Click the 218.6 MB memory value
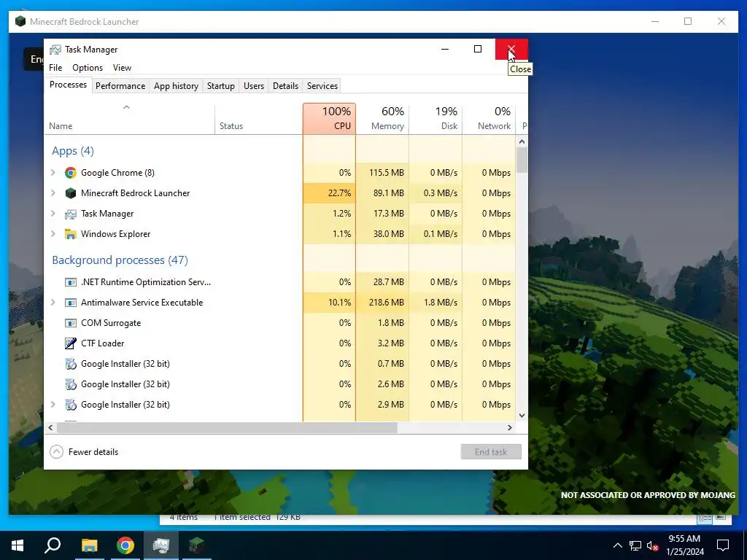Image resolution: width=747 pixels, height=560 pixels. point(386,303)
